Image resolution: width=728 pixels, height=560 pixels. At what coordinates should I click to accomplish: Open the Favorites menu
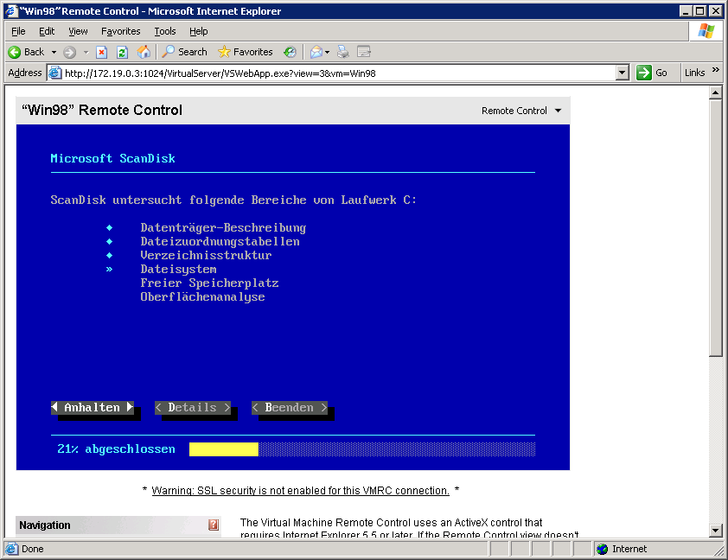click(x=121, y=31)
